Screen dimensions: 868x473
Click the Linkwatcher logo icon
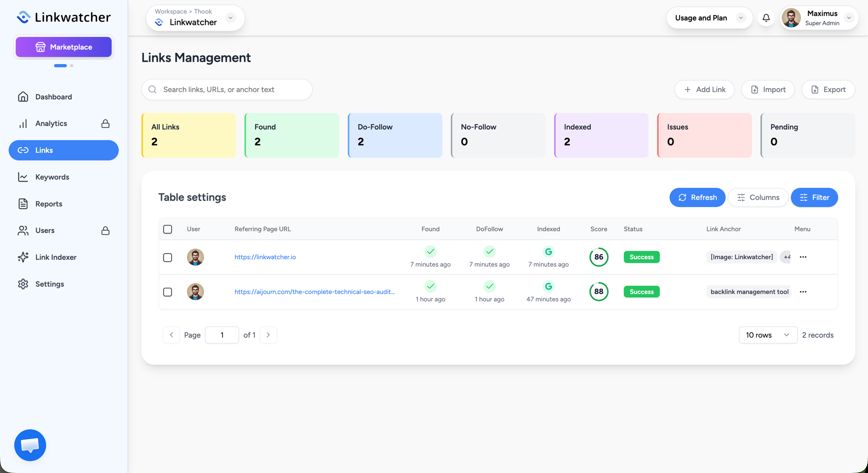(23, 17)
